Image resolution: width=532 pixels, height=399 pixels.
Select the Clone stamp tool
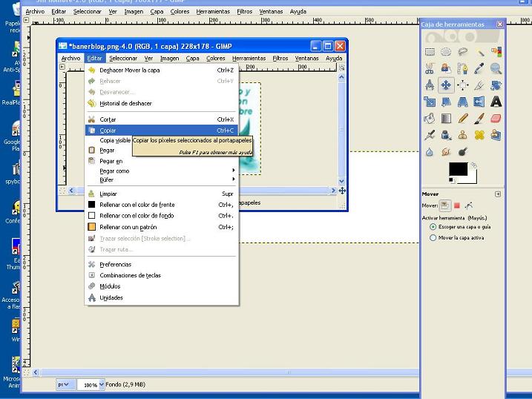point(462,135)
